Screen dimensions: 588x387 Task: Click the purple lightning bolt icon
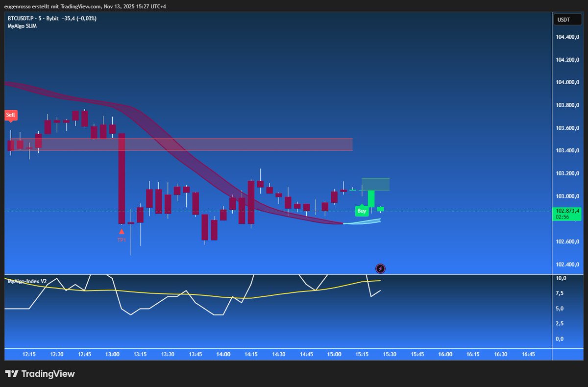[x=381, y=268]
